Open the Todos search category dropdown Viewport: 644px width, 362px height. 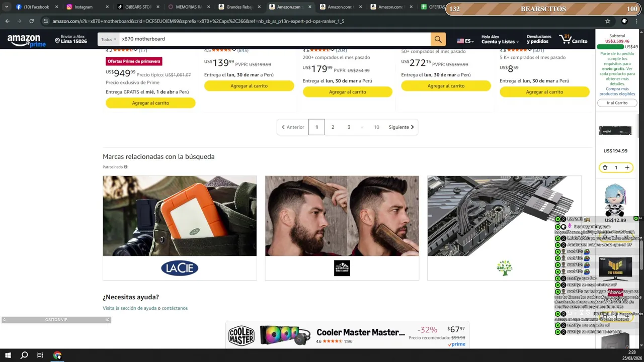click(x=109, y=39)
